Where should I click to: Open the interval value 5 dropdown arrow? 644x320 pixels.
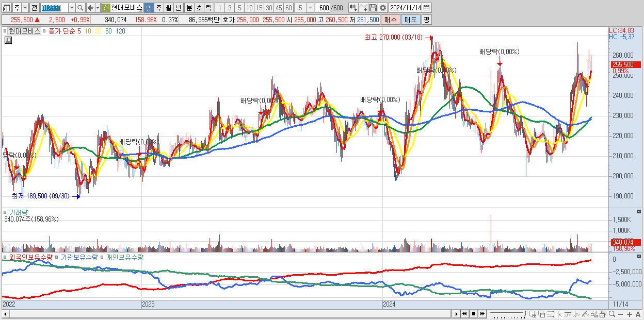click(x=310, y=8)
